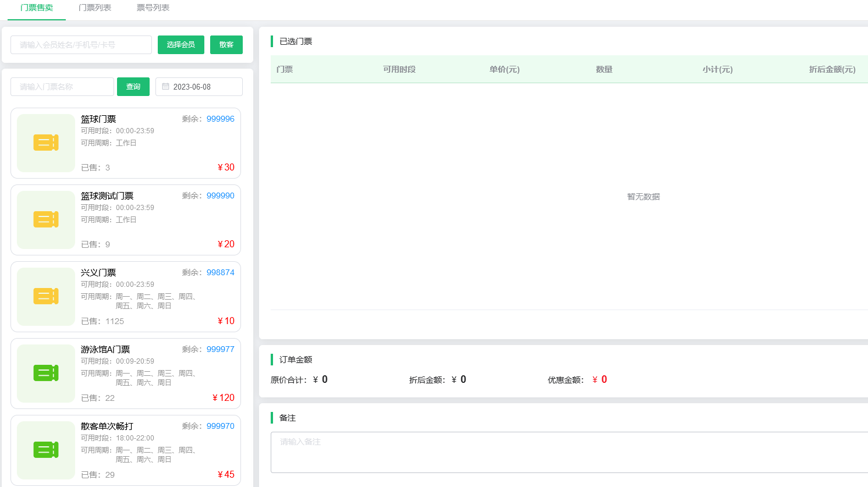
Task: Click the 查询 search button
Action: 133,87
